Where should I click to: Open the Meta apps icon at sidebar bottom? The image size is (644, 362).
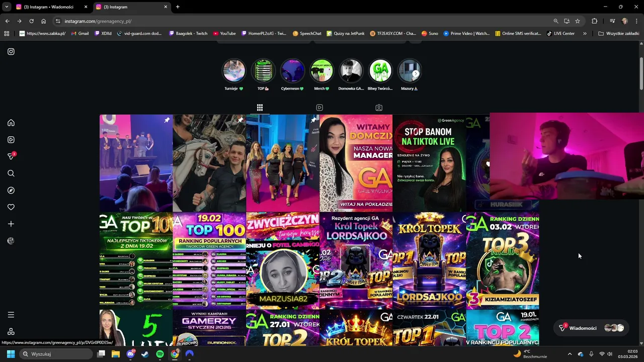pos(11,331)
